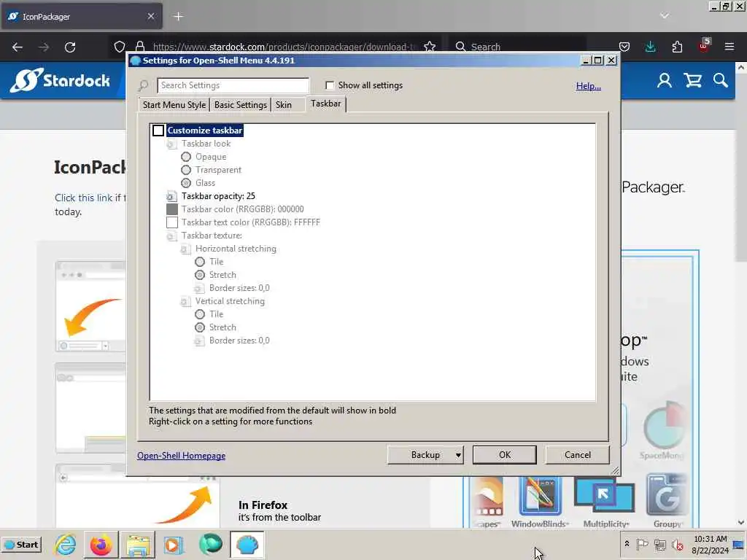Open the Firefox downloads arrow icon
Image resolution: width=747 pixels, height=560 pixels.
[x=650, y=47]
